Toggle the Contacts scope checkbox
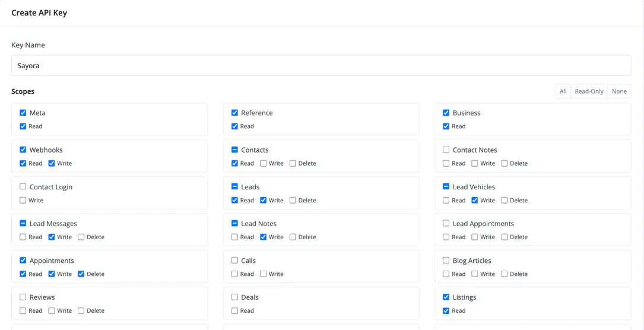 click(234, 150)
